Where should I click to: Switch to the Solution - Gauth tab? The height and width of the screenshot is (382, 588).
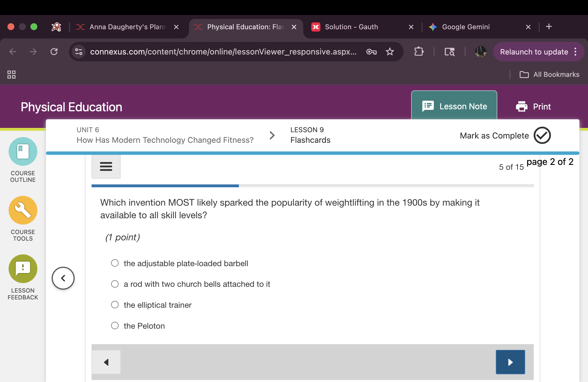coord(351,27)
